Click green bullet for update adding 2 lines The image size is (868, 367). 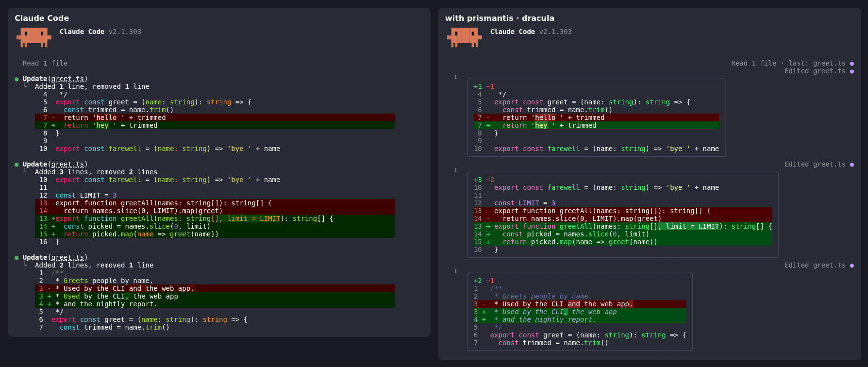[17, 258]
